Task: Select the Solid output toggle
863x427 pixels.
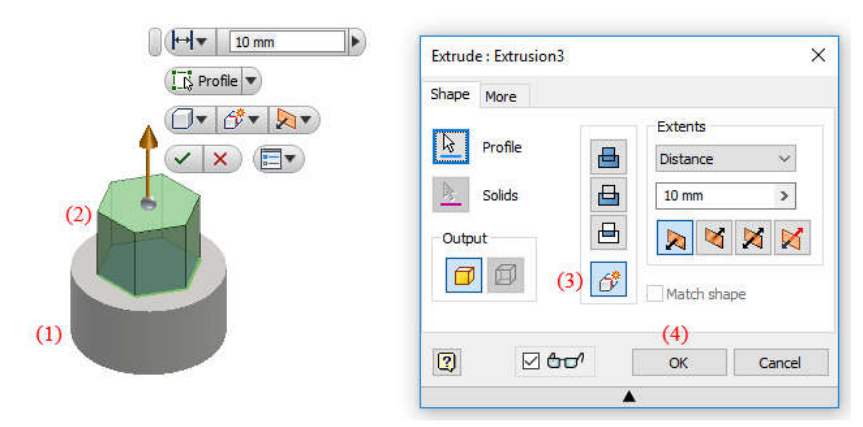Action: 463,275
